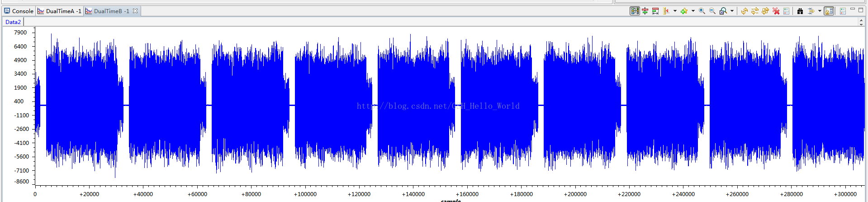This screenshot has height=202, width=868.
Task: Click the red X remove icon
Action: (x=776, y=11)
